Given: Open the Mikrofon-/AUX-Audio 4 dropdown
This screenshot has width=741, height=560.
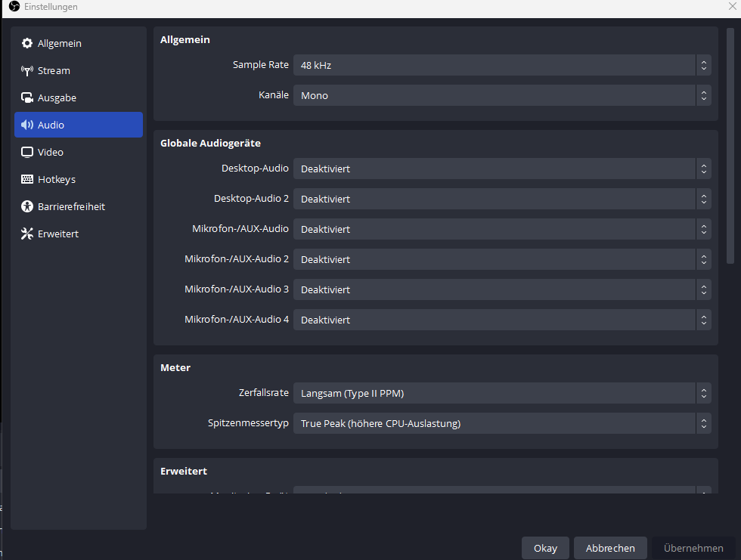Looking at the screenshot, I should (x=501, y=320).
